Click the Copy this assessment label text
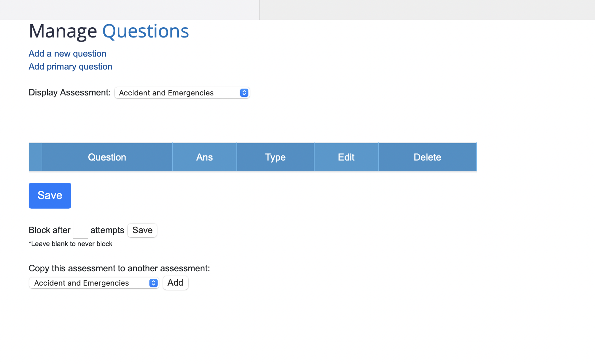This screenshot has height=364, width=595. 119,268
